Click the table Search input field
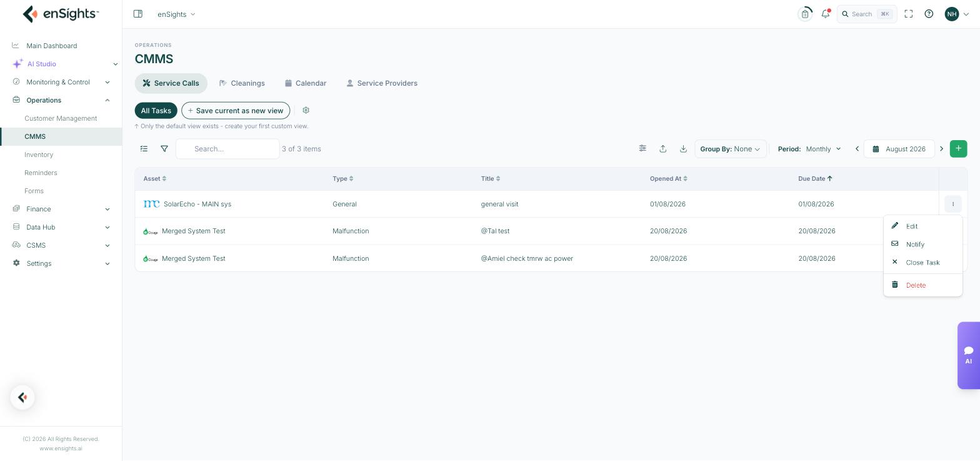The height and width of the screenshot is (461, 980). [227, 149]
